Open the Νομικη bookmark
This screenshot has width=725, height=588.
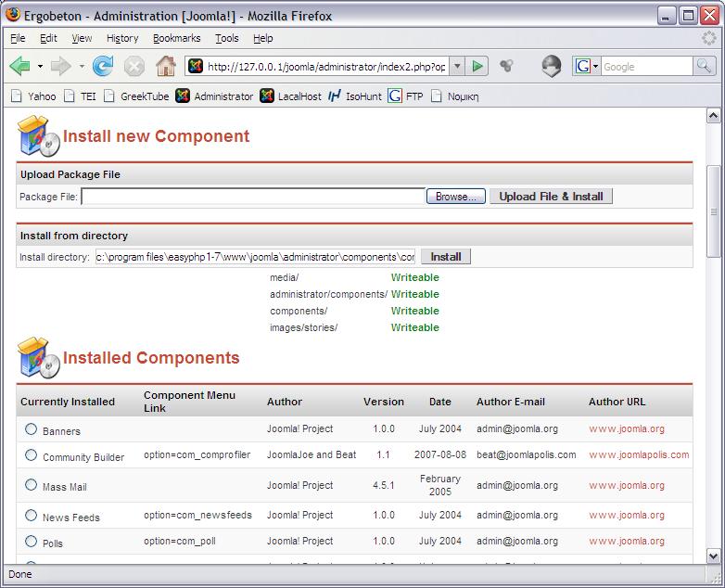coord(455,96)
